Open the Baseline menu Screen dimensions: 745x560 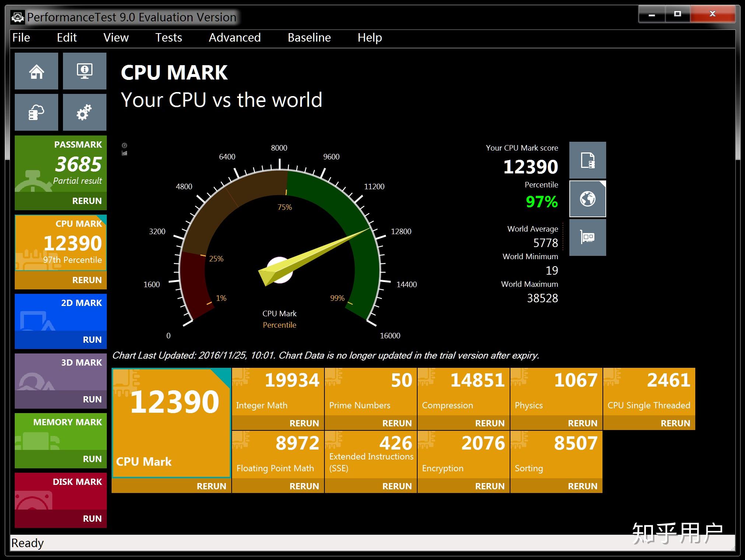coord(309,38)
